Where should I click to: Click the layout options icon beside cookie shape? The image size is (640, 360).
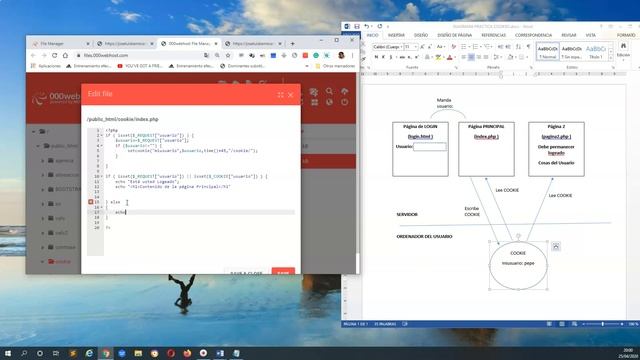coord(556,247)
